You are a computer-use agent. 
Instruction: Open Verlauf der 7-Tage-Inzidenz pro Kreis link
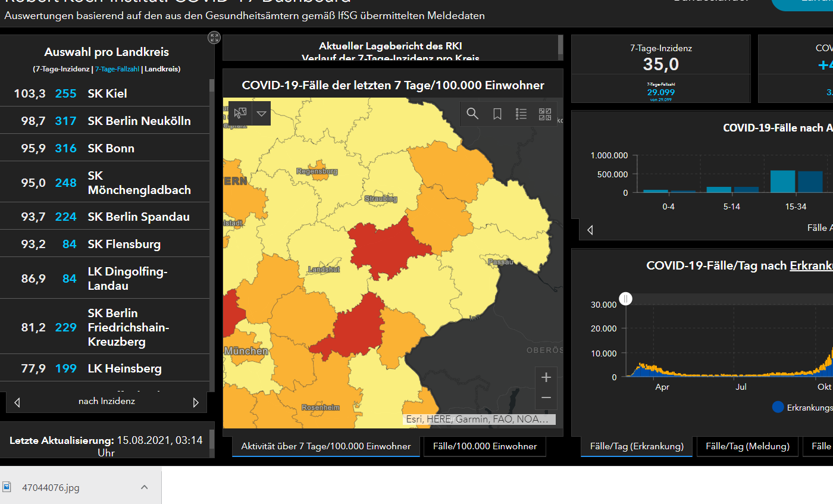[x=390, y=58]
